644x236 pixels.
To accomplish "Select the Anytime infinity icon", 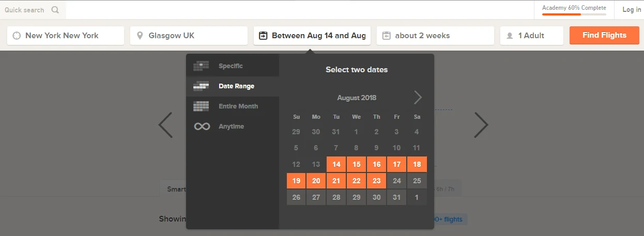I will pyautogui.click(x=202, y=127).
